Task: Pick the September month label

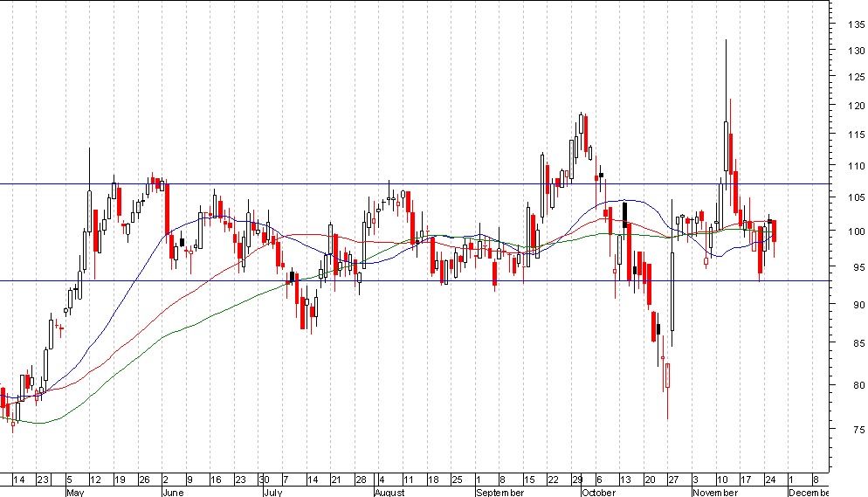Action: [x=499, y=492]
